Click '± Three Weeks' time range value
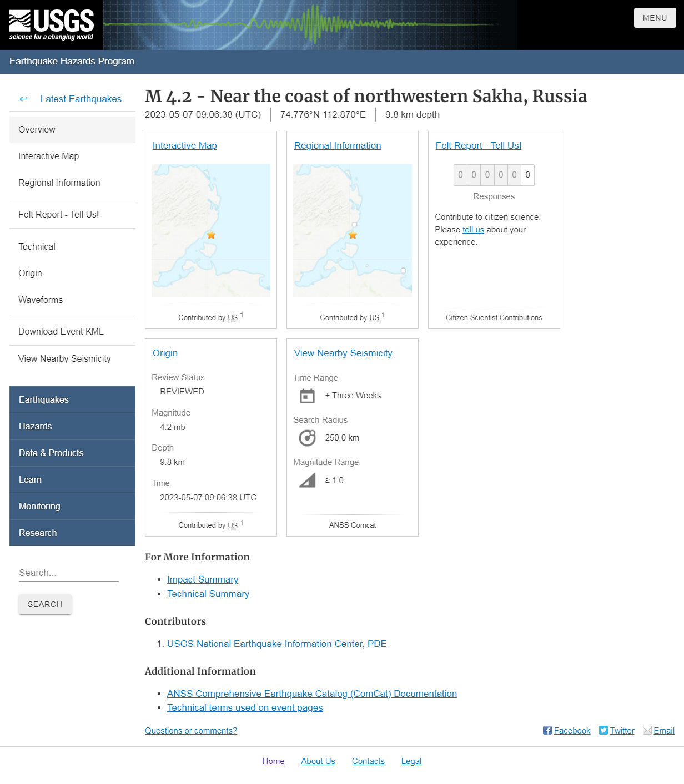684x784 pixels. [353, 396]
